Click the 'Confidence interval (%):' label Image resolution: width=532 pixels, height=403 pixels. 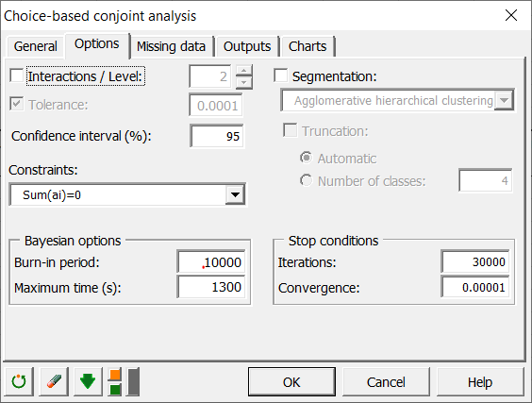(x=81, y=136)
